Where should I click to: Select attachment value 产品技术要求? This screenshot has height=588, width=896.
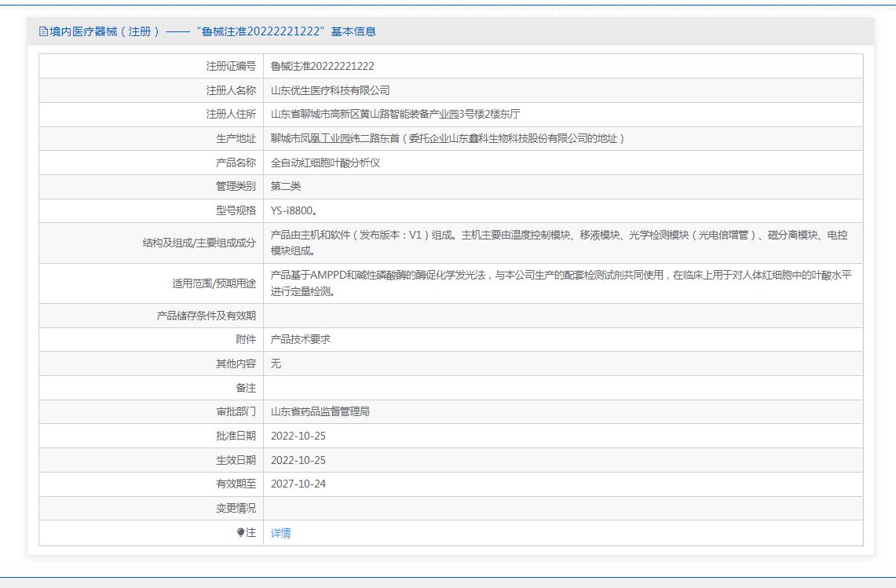click(301, 339)
